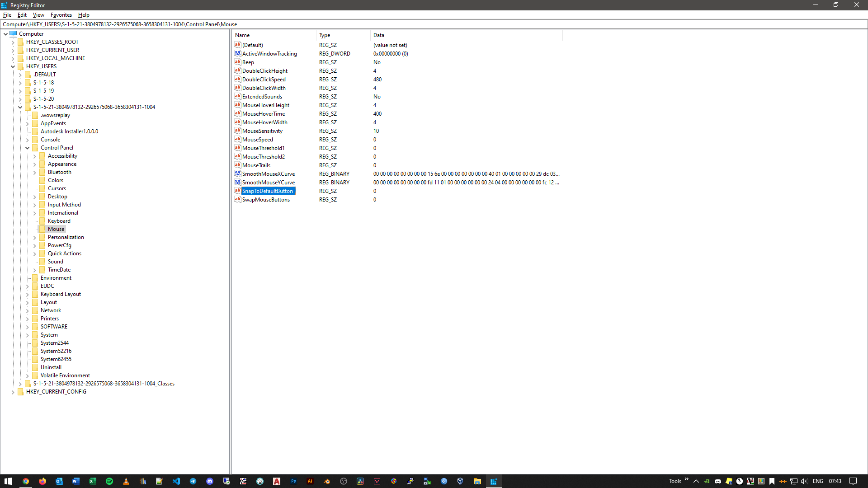Open AutoCAD from the taskbar
Image resolution: width=868 pixels, height=488 pixels.
[277, 481]
